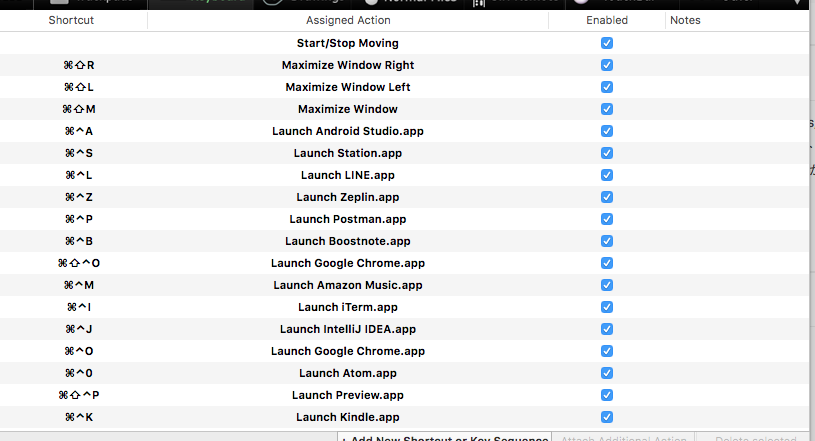
Task: Disable the Maximize Window Left shortcut checkbox
Action: (x=607, y=87)
